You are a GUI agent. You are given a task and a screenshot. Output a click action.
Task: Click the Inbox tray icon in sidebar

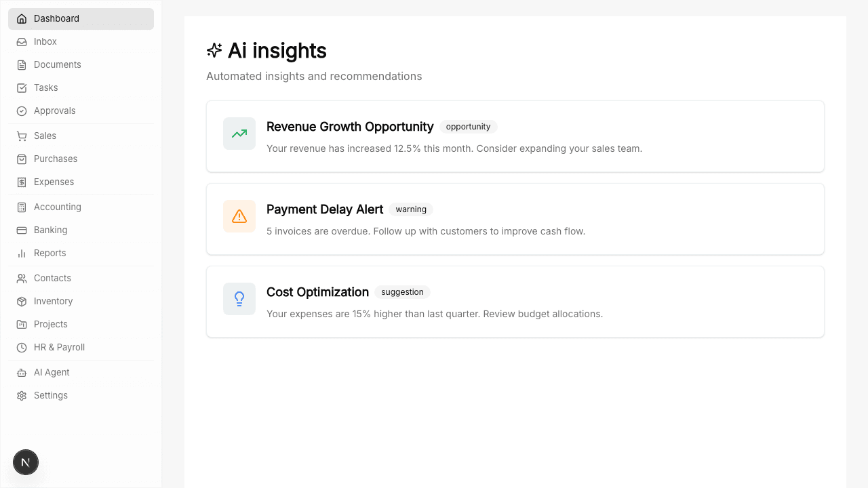pyautogui.click(x=22, y=42)
